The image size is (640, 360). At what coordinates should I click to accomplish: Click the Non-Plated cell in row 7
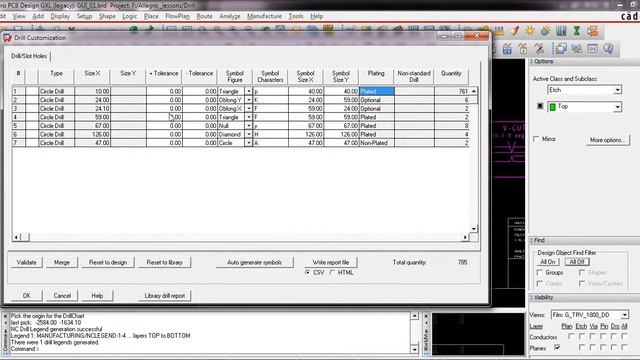[x=376, y=143]
